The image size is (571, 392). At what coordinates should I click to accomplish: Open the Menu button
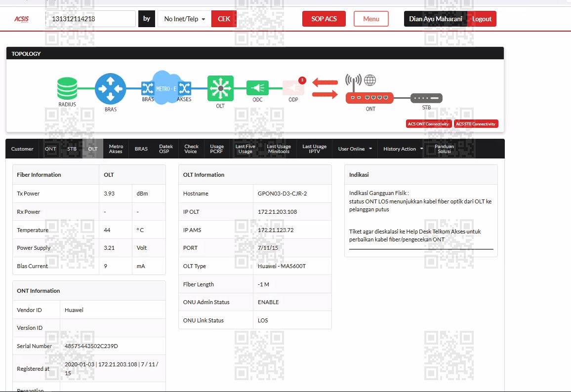(x=371, y=19)
